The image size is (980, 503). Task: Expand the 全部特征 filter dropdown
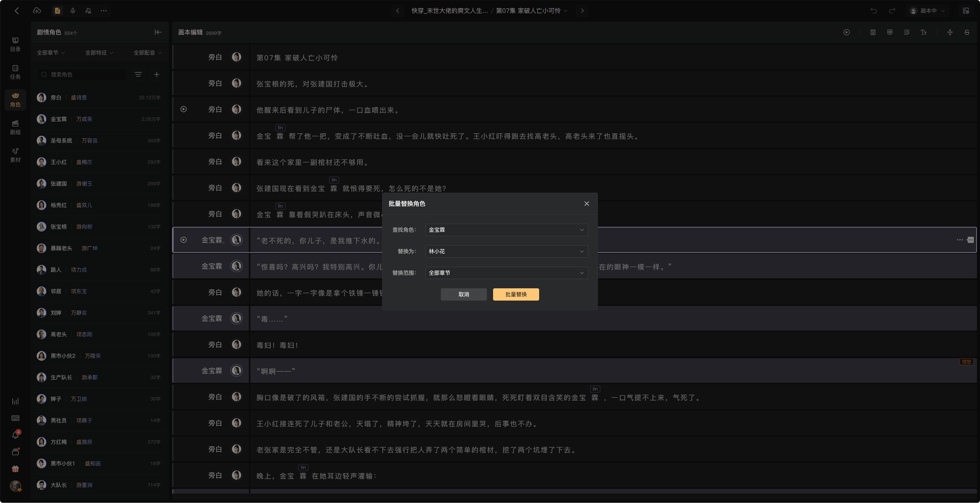pos(99,53)
